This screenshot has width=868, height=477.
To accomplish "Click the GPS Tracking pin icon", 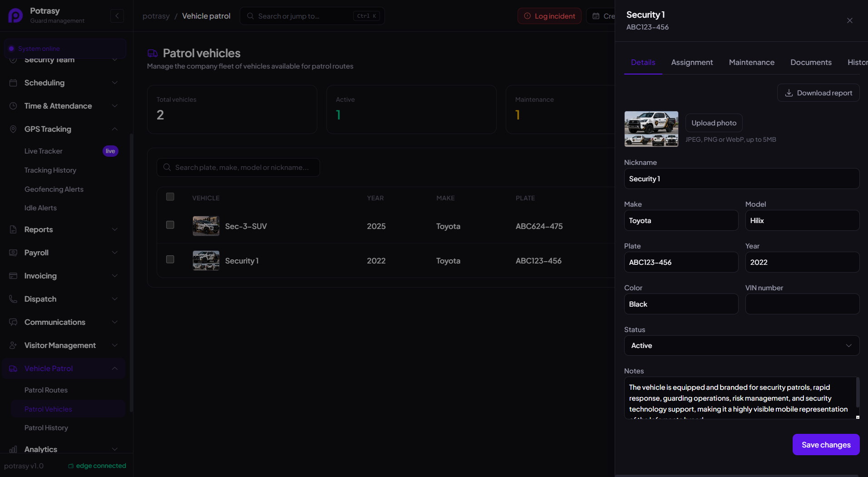I will 13,129.
